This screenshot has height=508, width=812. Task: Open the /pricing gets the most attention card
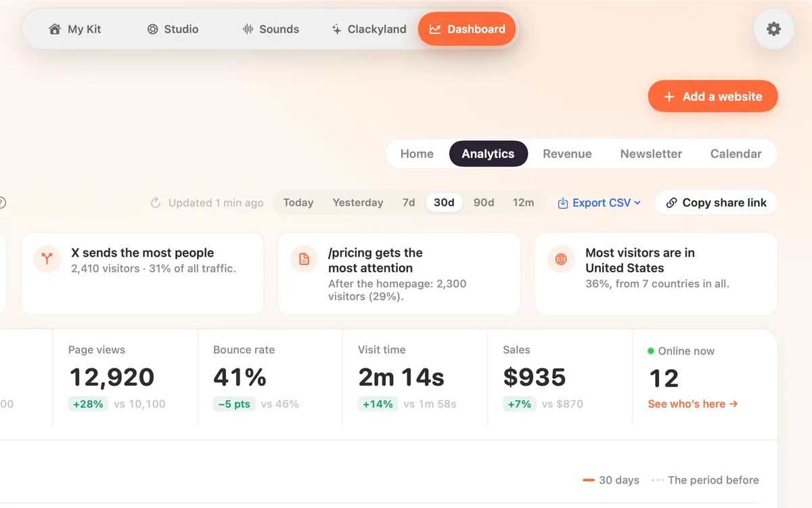click(399, 274)
